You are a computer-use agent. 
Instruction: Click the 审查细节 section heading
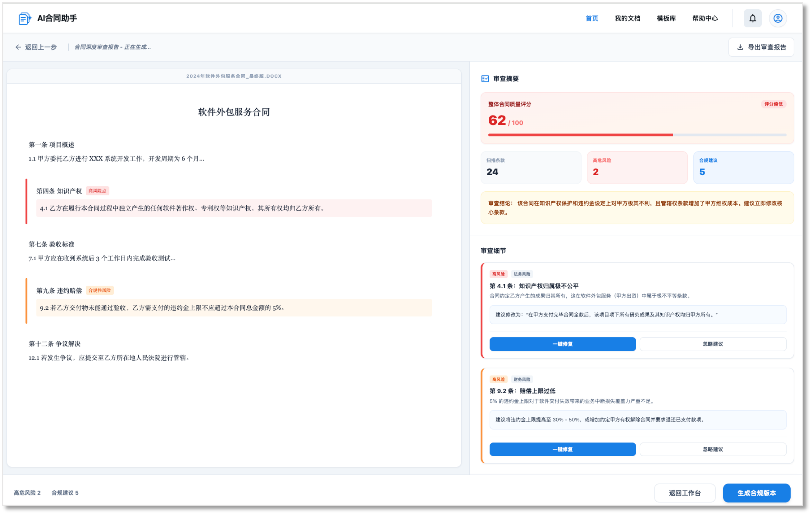click(493, 251)
